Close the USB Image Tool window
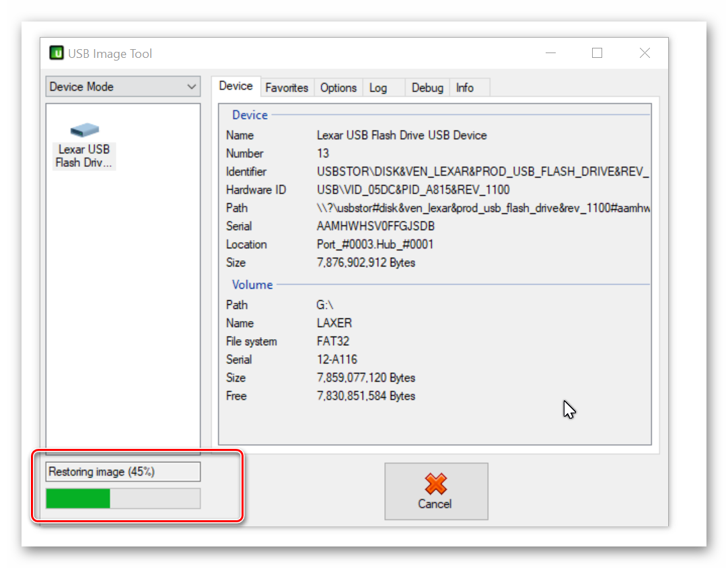This screenshot has width=728, height=568. (644, 53)
